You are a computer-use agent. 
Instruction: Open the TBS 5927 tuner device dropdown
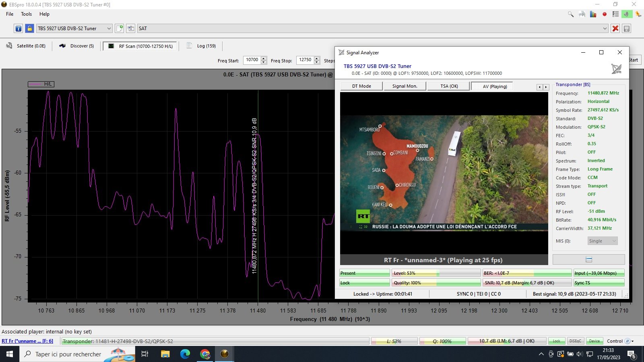point(74,29)
